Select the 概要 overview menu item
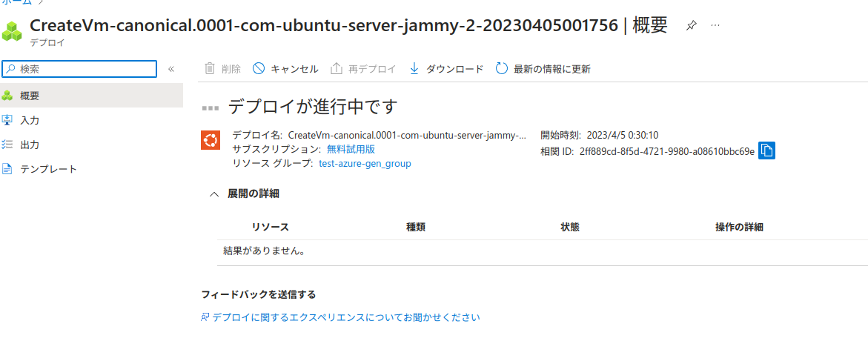868x341 pixels. click(91, 96)
